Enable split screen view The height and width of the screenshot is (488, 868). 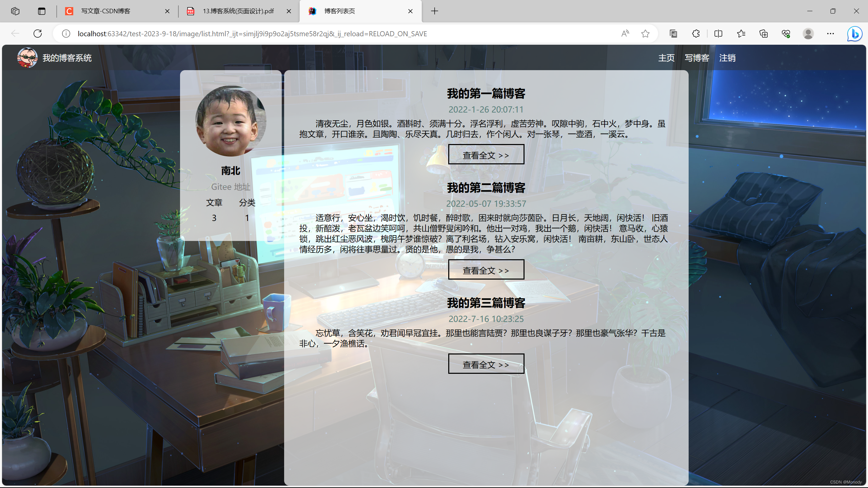[x=718, y=34]
